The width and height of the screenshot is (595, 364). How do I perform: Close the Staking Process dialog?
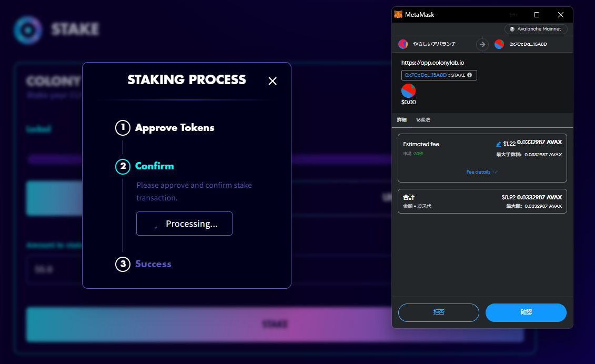(x=273, y=81)
